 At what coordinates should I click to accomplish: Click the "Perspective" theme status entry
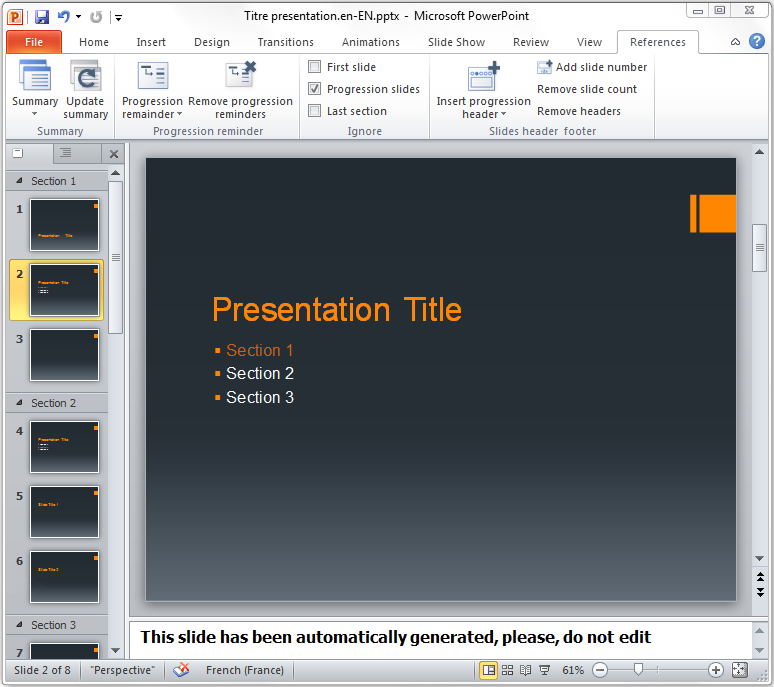(x=122, y=670)
